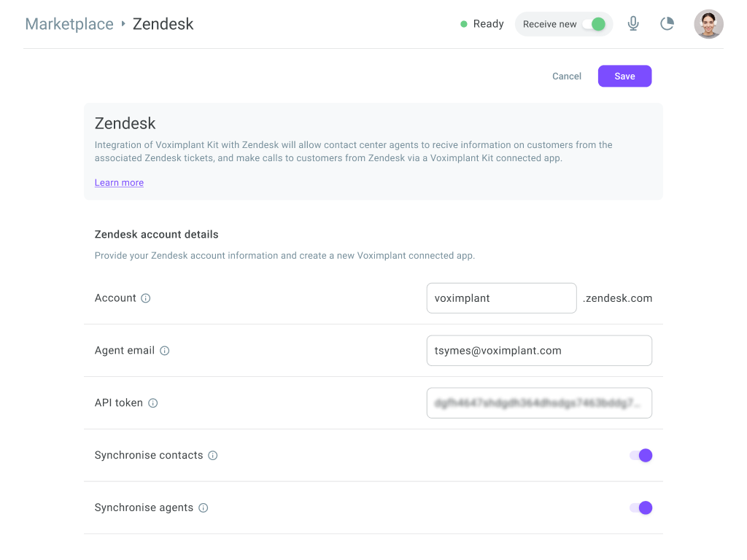Click the Zendesk breadcrumb title
Image resolution: width=747 pixels, height=560 pixels.
pos(163,24)
